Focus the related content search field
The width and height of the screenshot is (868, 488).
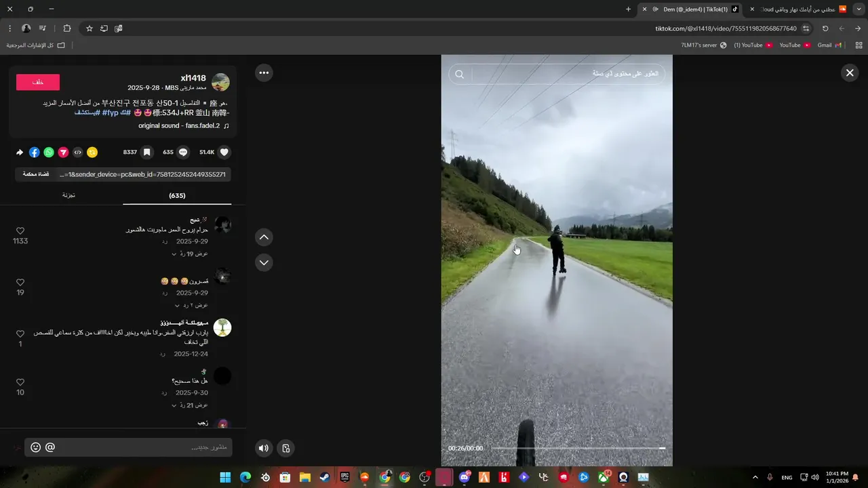tap(568, 74)
